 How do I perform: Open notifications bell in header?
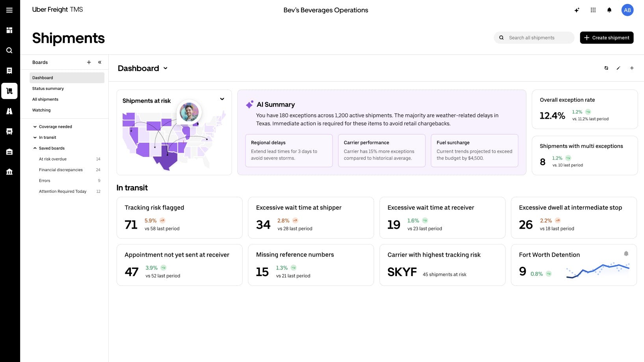tap(609, 10)
